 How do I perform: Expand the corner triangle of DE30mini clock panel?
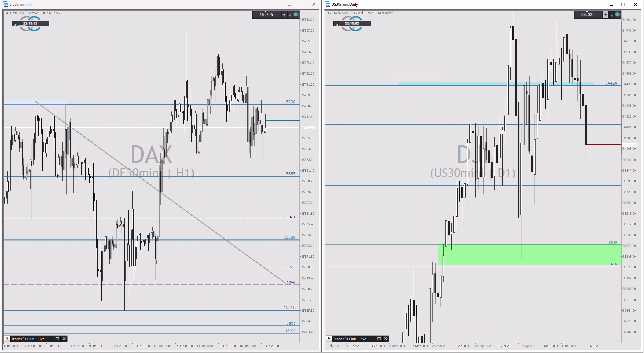(15, 24)
